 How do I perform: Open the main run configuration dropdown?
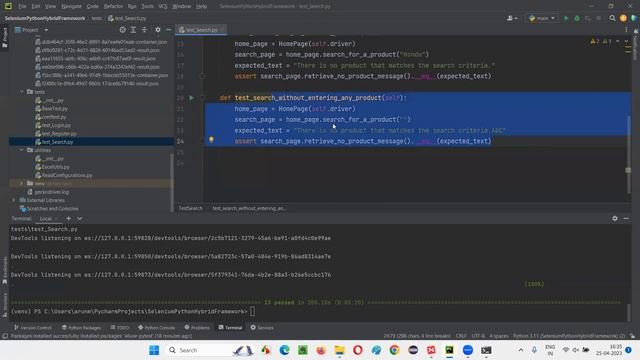pos(542,18)
